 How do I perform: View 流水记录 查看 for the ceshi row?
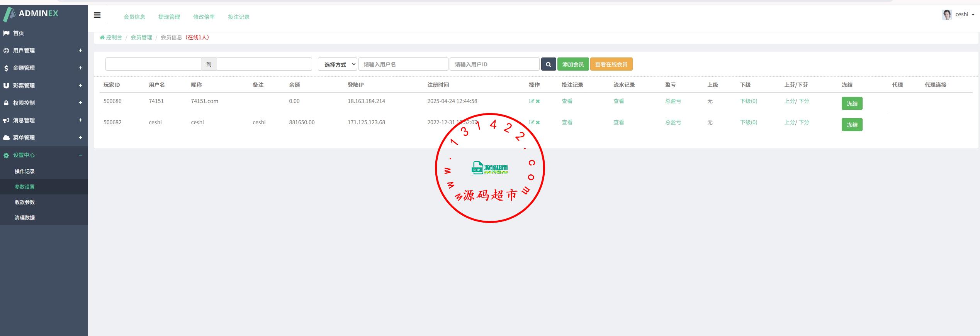[x=619, y=122]
